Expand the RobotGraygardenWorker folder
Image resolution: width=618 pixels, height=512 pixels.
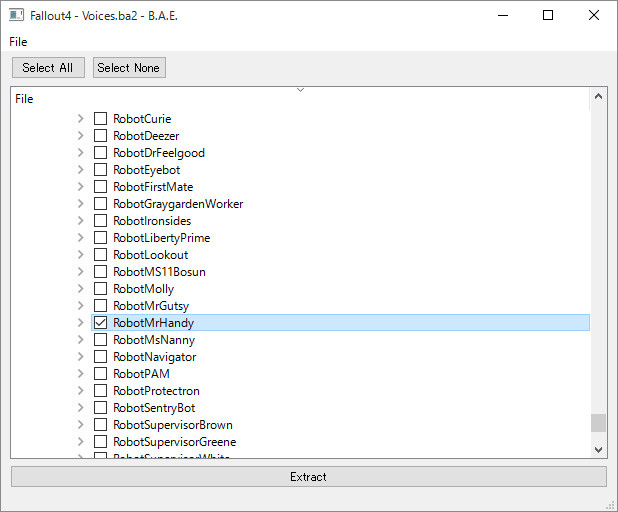pyautogui.click(x=81, y=204)
